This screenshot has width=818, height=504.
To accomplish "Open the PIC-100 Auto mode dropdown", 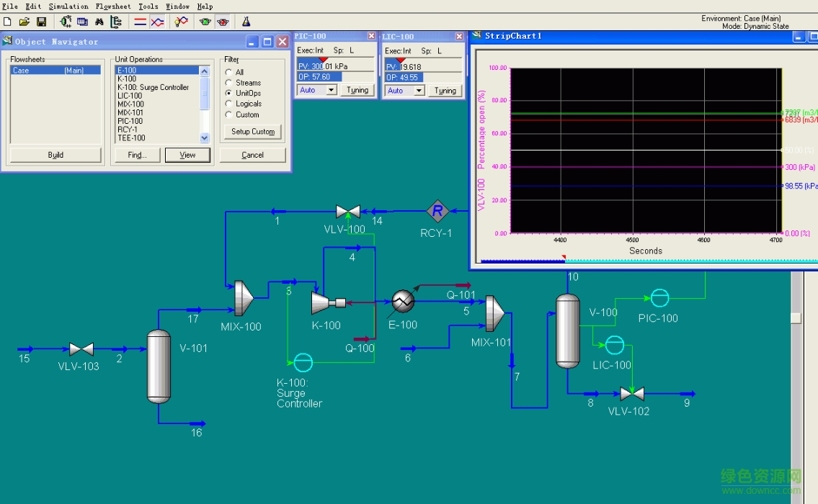I will [x=331, y=90].
